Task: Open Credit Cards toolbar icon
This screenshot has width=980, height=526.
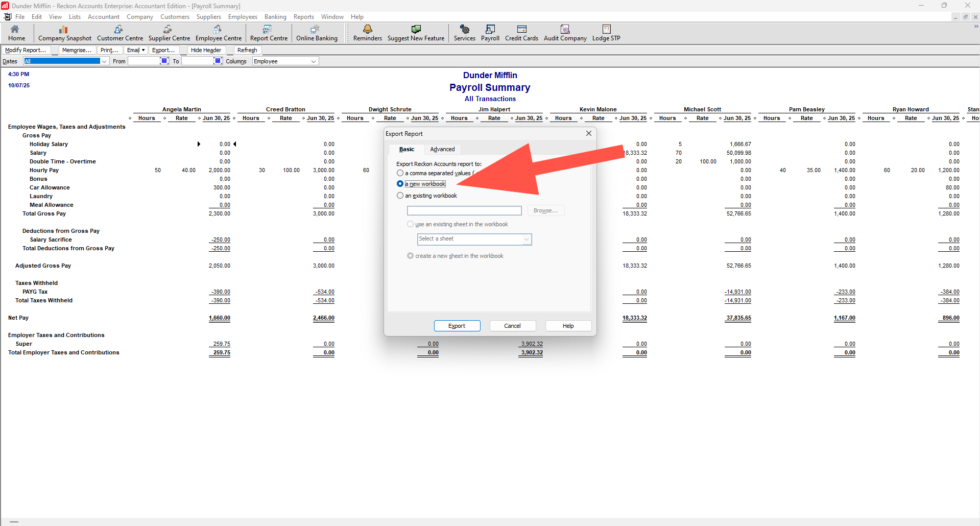Action: coord(521,33)
